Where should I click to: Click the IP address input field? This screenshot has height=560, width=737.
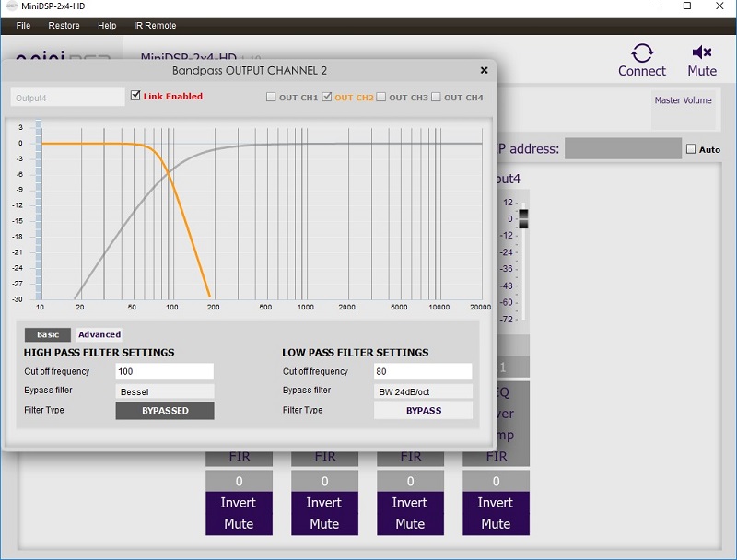[x=623, y=148]
